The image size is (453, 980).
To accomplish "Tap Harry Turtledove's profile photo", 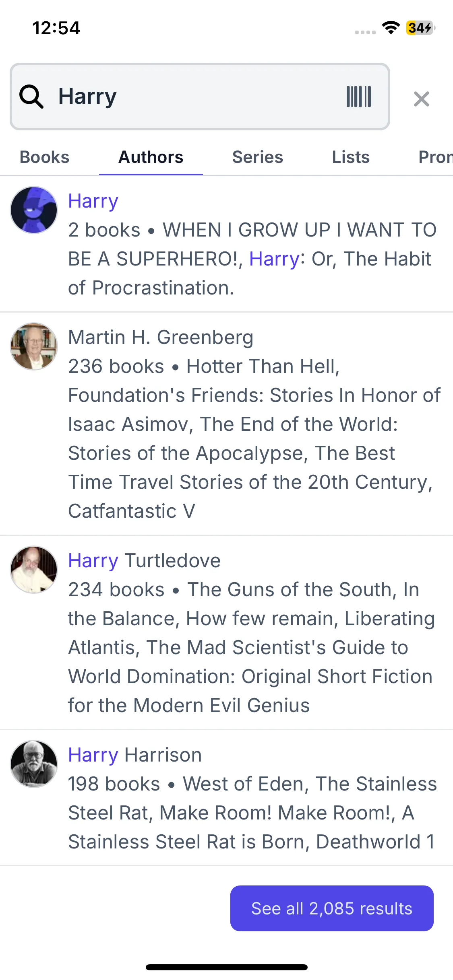I will [x=34, y=569].
